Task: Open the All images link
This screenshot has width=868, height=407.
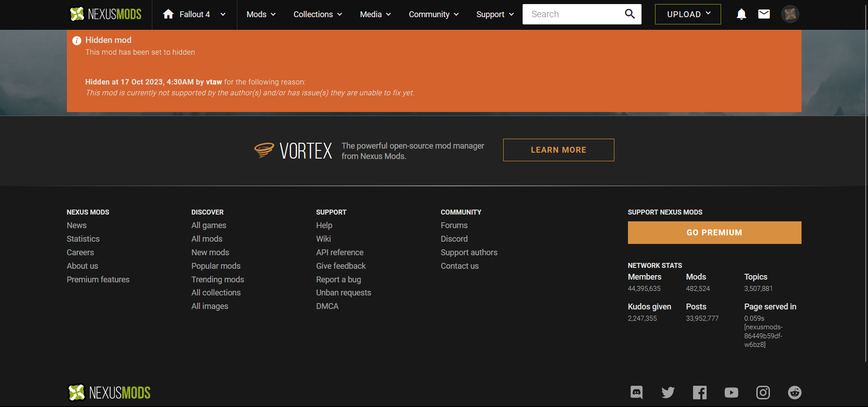Action: (210, 306)
